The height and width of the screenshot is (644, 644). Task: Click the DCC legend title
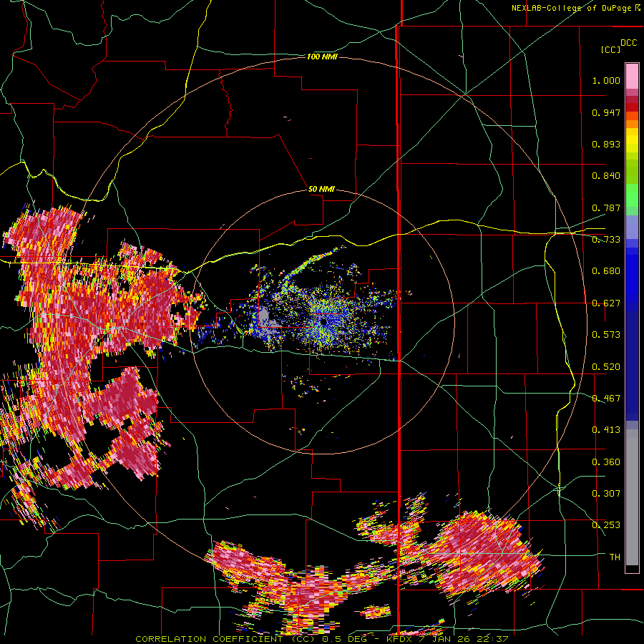coord(628,43)
